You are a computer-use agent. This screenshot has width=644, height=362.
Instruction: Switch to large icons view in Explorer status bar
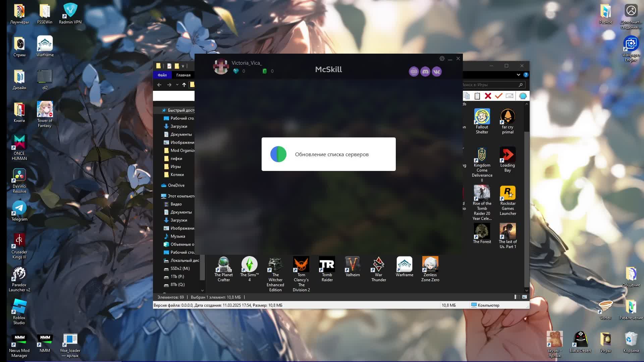click(x=524, y=297)
